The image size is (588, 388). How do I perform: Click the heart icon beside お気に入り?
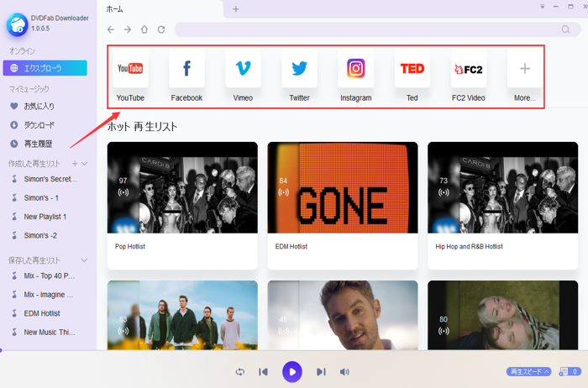pyautogui.click(x=14, y=106)
